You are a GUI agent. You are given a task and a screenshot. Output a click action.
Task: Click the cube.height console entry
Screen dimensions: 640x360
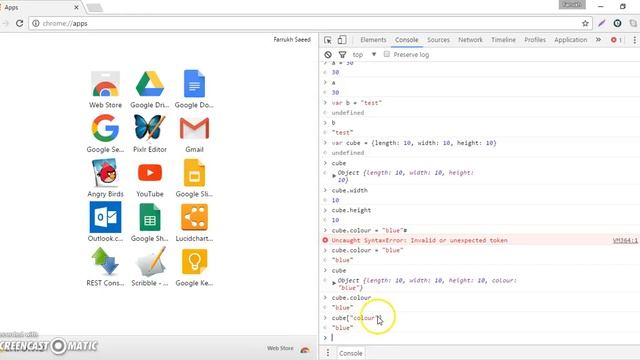coord(351,210)
